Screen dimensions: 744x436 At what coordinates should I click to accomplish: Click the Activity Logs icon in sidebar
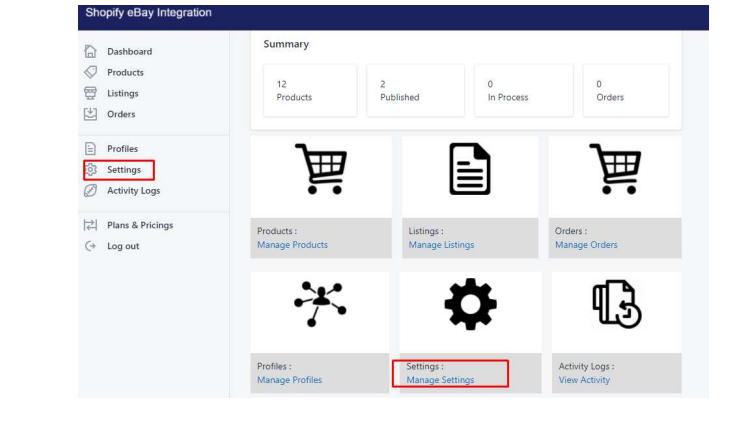click(90, 190)
